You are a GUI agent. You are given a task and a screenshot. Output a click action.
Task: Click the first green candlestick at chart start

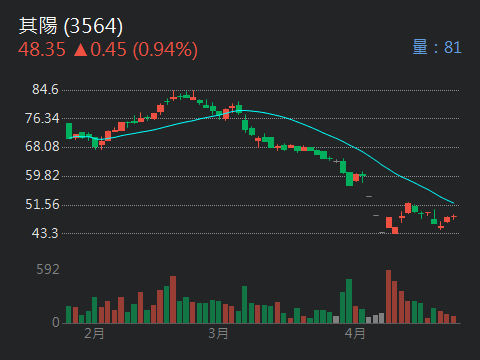click(x=69, y=131)
